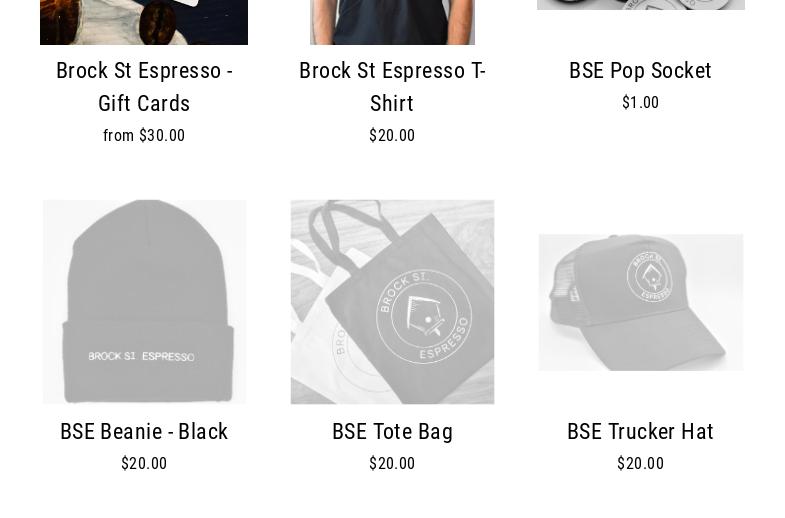Screen dimensions: 785x518
Task: Select the beanie $20.00 price
Action: pyautogui.click(x=144, y=463)
